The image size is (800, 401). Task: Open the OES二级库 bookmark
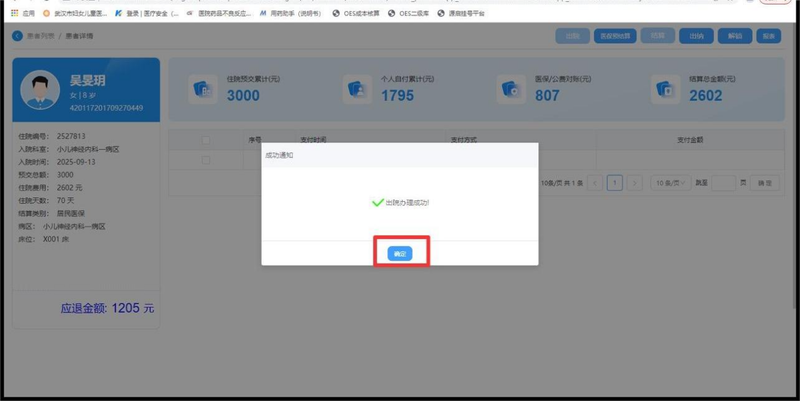tap(408, 13)
